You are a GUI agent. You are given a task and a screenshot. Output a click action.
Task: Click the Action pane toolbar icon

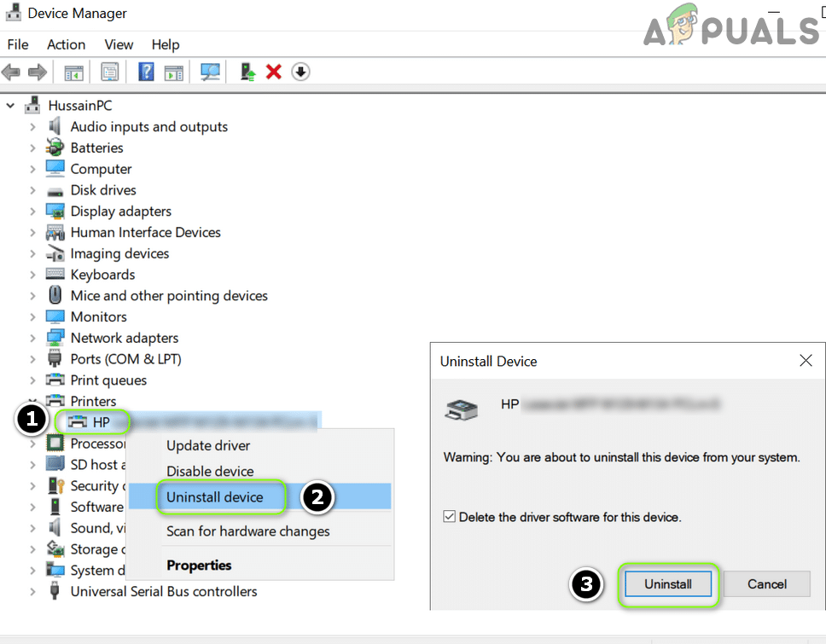coord(174,73)
